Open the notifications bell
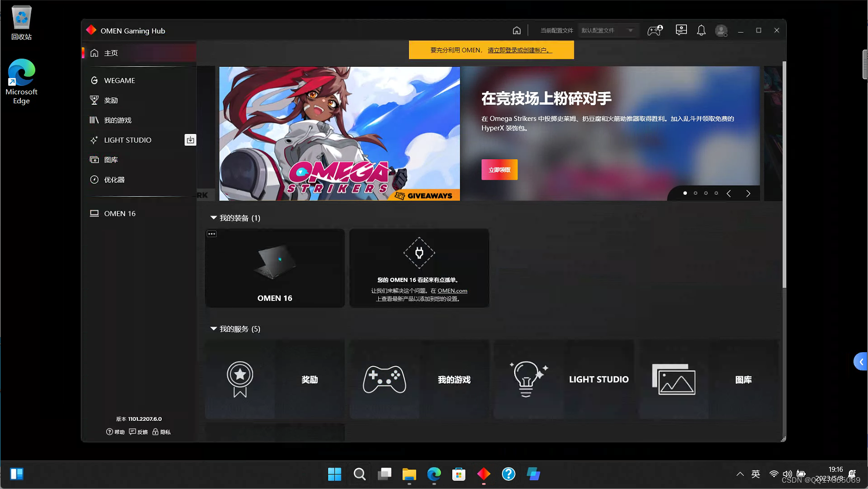Image resolution: width=868 pixels, height=489 pixels. click(x=701, y=30)
